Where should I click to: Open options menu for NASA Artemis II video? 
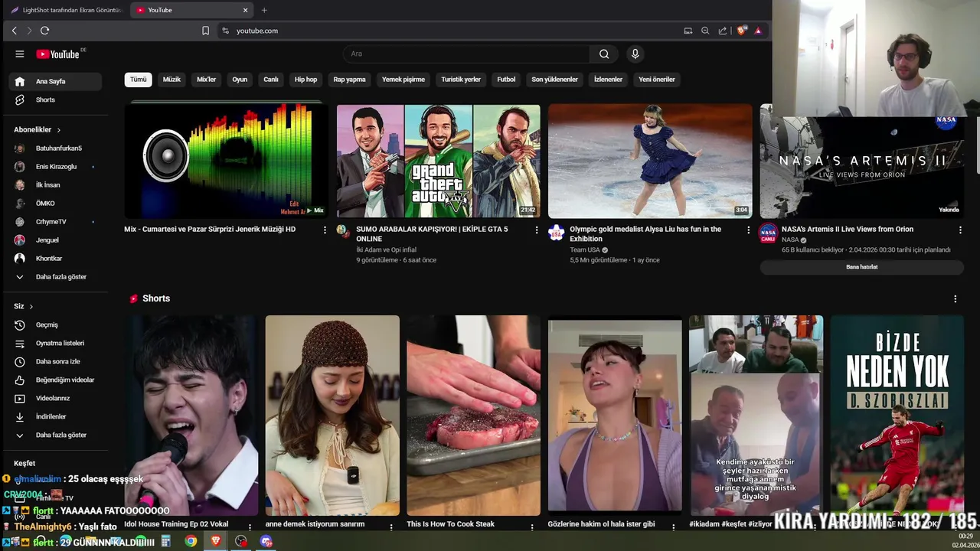960,230
